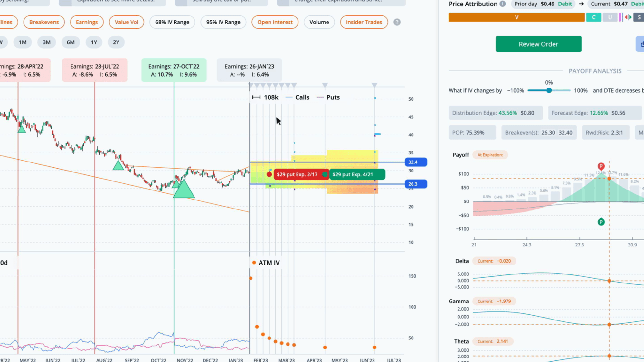Select the expiration triangle above APR'23

point(325,85)
